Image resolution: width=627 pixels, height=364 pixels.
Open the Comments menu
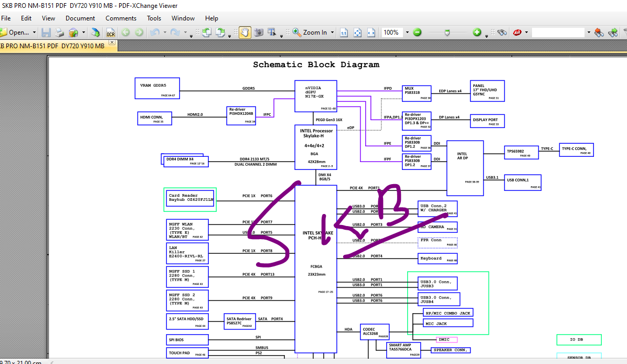click(121, 18)
